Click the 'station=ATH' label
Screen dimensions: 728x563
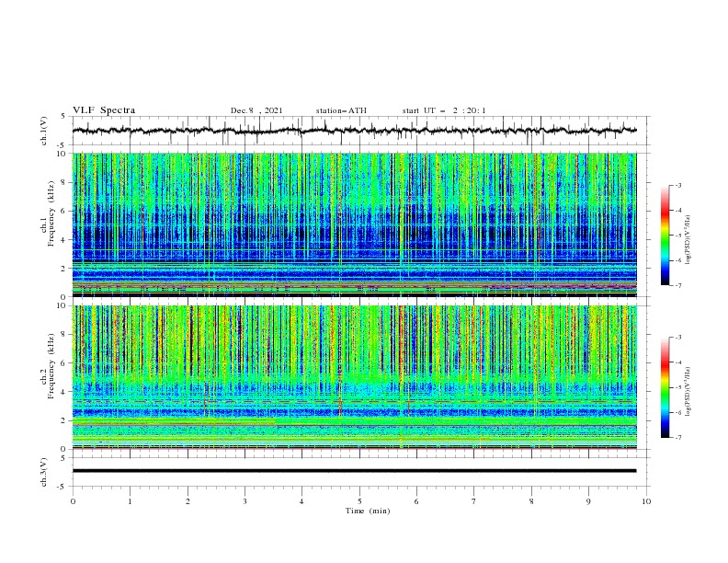click(x=341, y=110)
